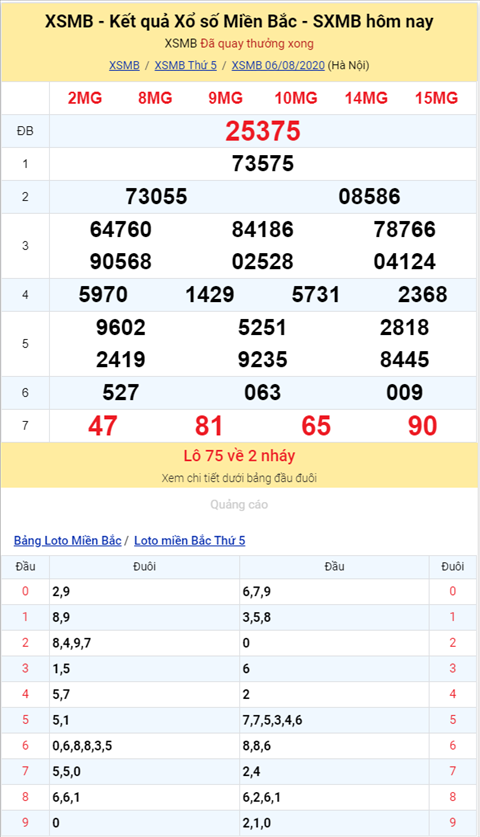This screenshot has height=837, width=480.
Task: Select third prize number 64760
Action: tap(121, 230)
